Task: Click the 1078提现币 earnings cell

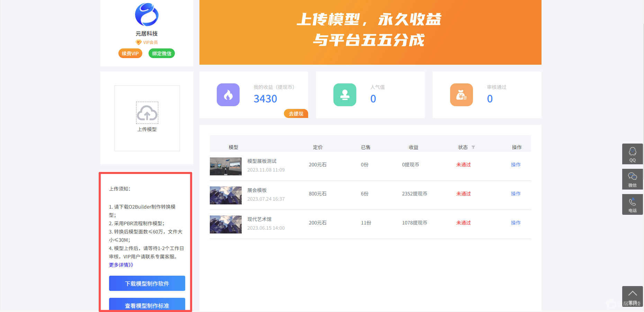Action: tap(414, 223)
